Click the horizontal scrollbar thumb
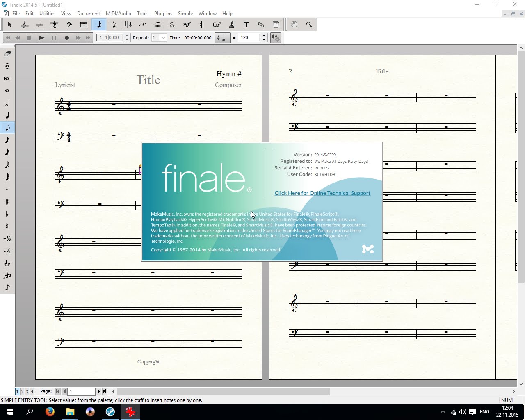Image resolution: width=525 pixels, height=420 pixels. (224, 392)
